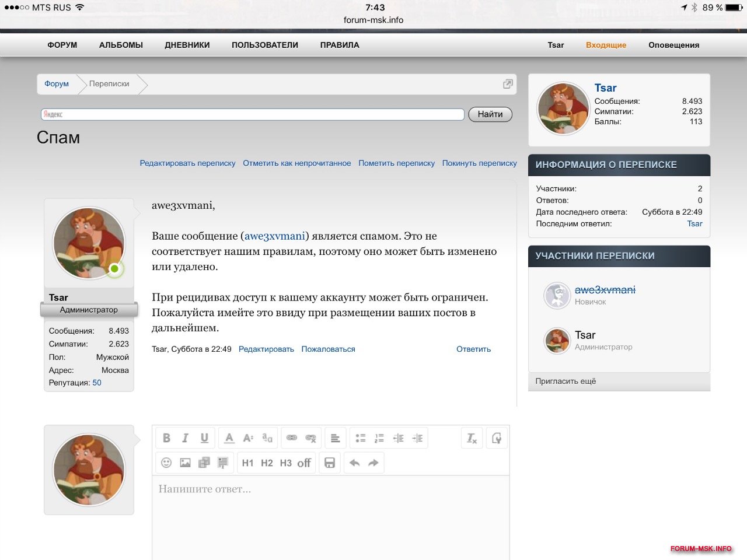Decrease indent with outdent icon

coord(399,438)
